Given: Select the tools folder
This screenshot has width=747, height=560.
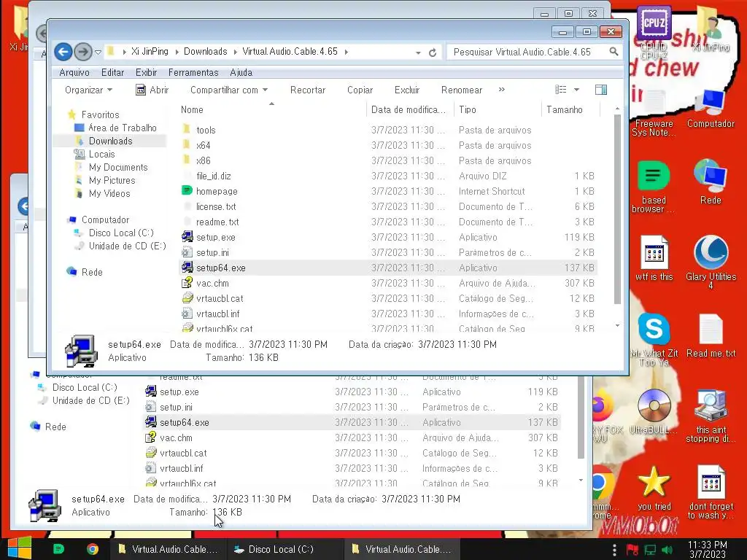Looking at the screenshot, I should 206,130.
